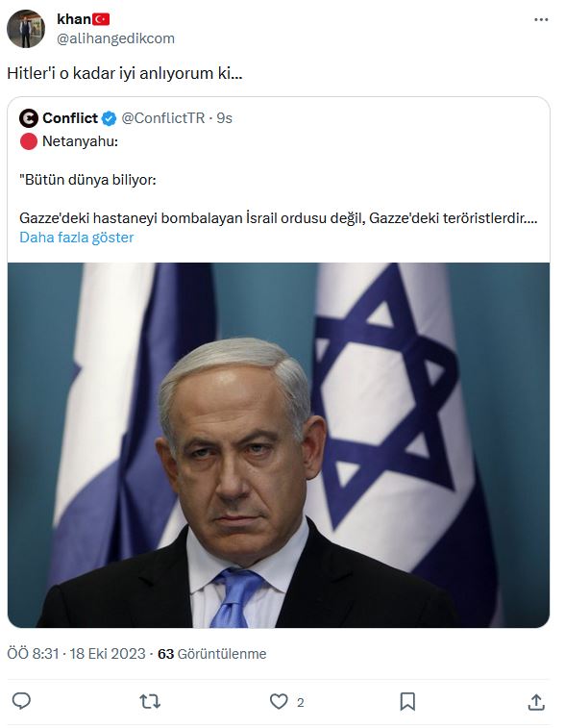Image resolution: width=565 pixels, height=728 pixels.
Task: View the 63 Görüntülenme count
Action: pos(212,654)
